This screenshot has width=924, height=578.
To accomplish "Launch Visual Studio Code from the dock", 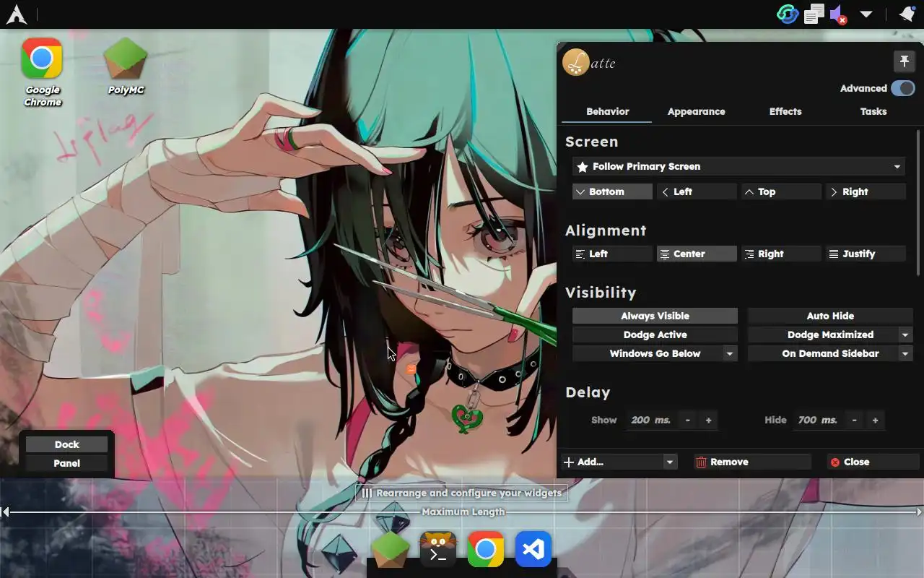I will point(533,550).
